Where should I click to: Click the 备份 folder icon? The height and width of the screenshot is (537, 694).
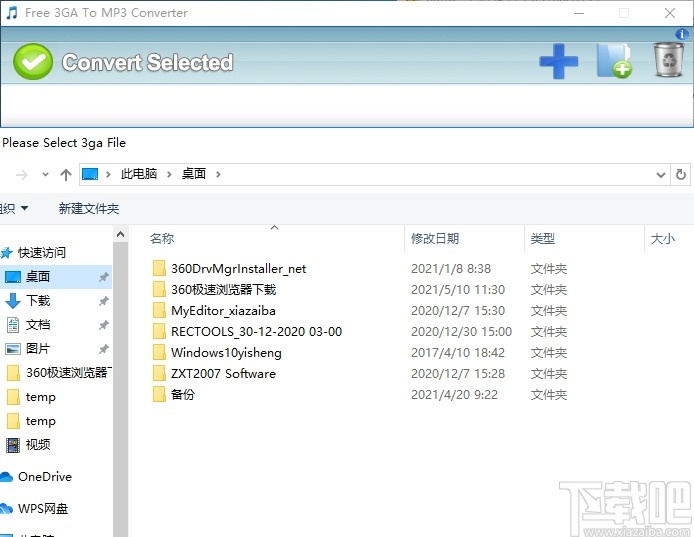(x=159, y=394)
